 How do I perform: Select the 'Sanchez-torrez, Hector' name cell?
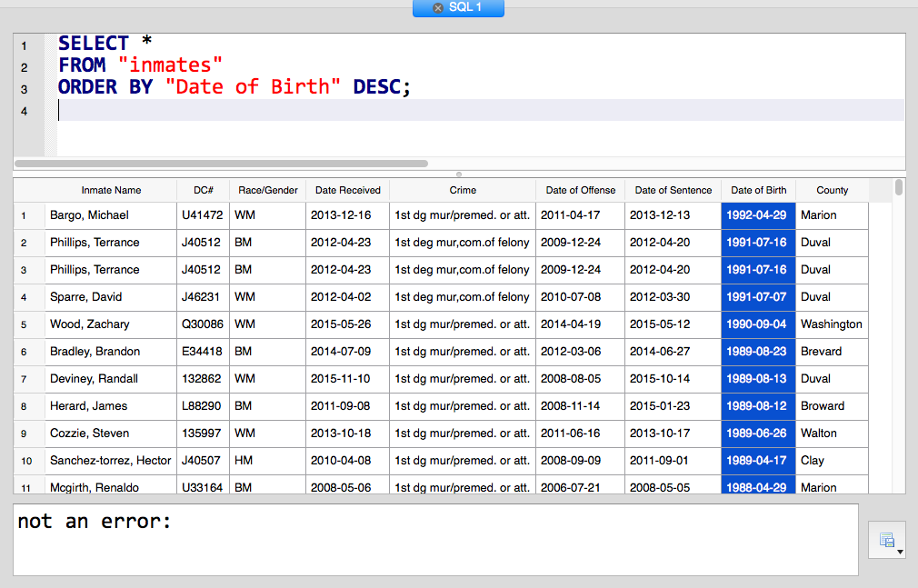tap(111, 461)
